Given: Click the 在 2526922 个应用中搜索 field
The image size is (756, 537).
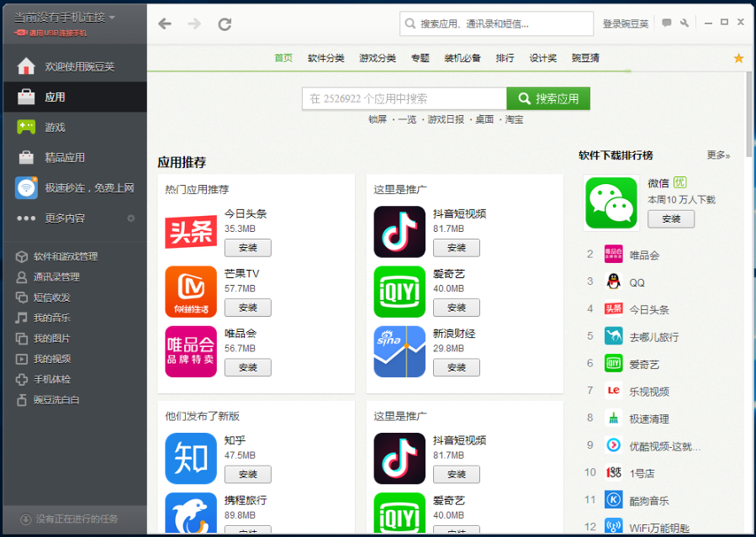Looking at the screenshot, I should click(x=404, y=98).
